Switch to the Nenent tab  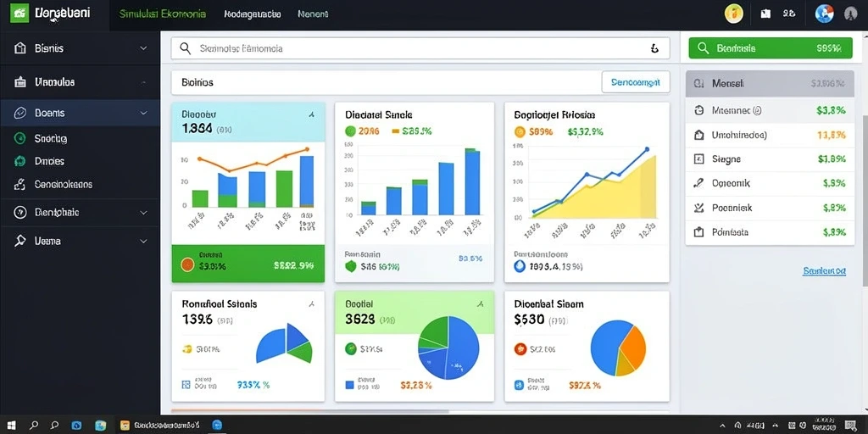tap(313, 14)
